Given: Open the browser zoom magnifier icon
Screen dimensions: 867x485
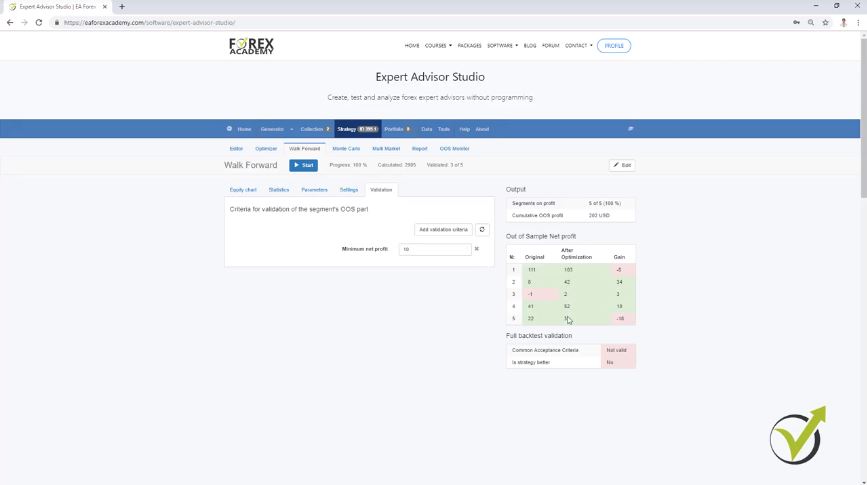Looking at the screenshot, I should coord(811,22).
